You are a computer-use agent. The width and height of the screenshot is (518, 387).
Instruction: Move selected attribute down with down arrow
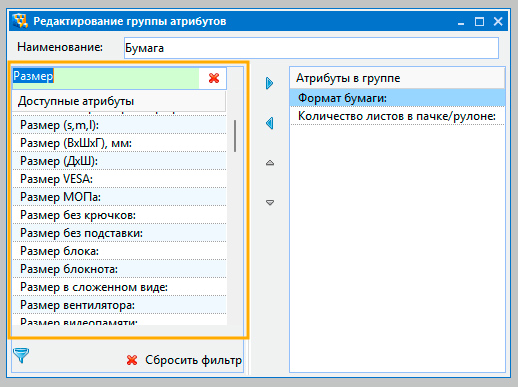(x=270, y=202)
